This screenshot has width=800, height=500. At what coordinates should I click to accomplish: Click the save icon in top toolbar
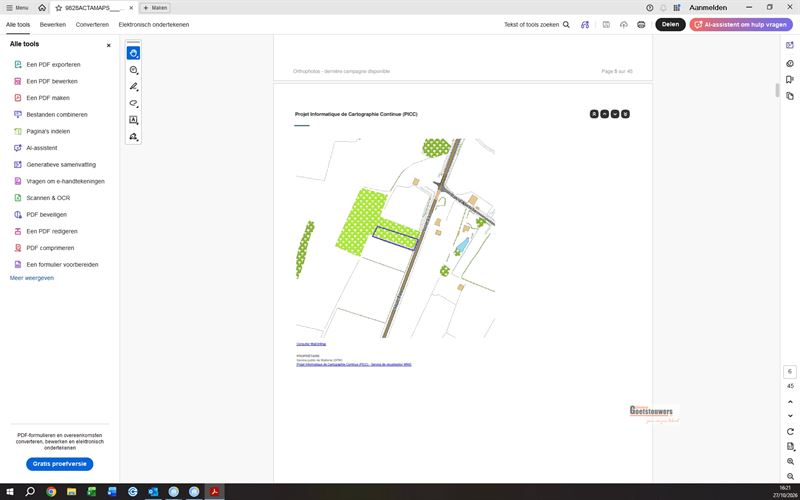(606, 24)
